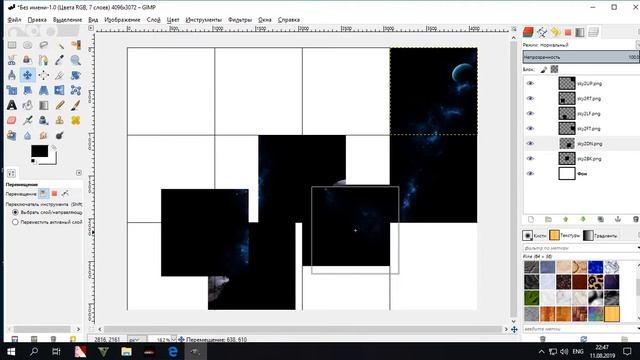Select the Gradient blend tool
This screenshot has height=360, width=640.
tap(44, 105)
